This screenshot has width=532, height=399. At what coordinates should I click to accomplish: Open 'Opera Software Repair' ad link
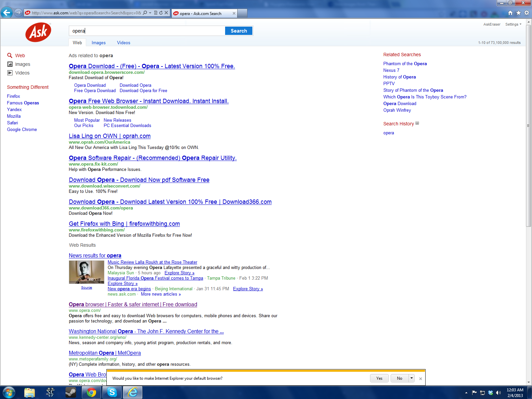click(153, 158)
